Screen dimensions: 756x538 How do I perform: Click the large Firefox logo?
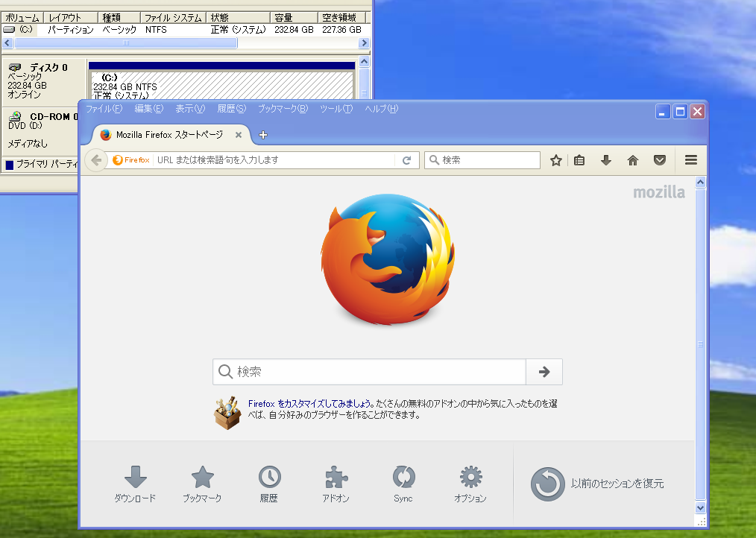(388, 259)
